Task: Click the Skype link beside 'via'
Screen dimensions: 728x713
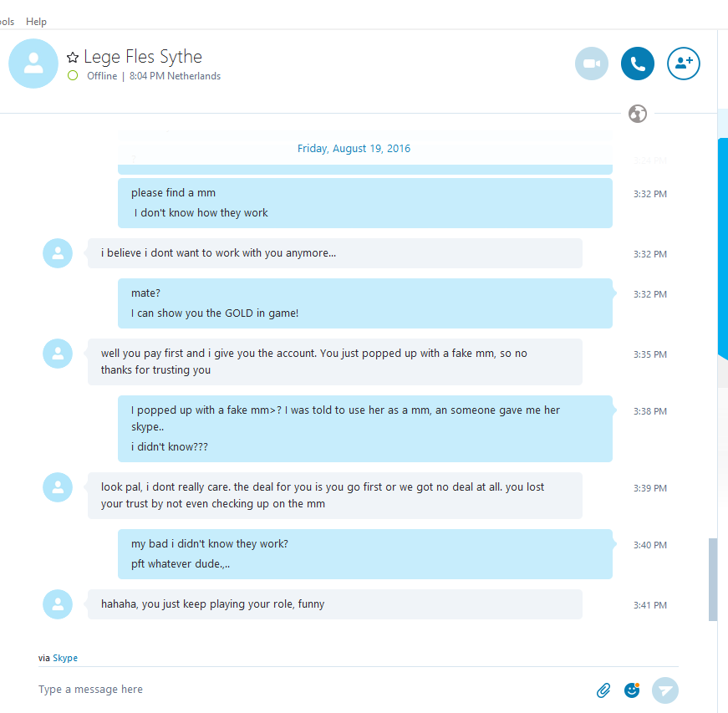Action: pos(65,658)
